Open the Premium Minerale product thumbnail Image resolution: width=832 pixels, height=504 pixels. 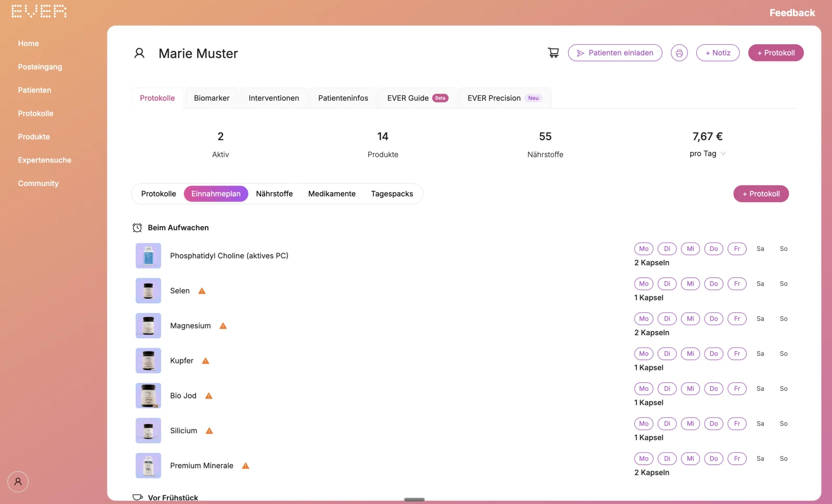click(x=148, y=466)
